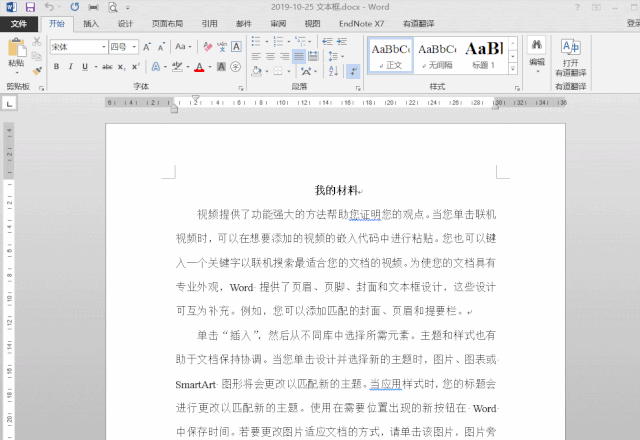The height and width of the screenshot is (440, 640).
Task: Toggle show paragraph marks
Action: click(x=353, y=71)
